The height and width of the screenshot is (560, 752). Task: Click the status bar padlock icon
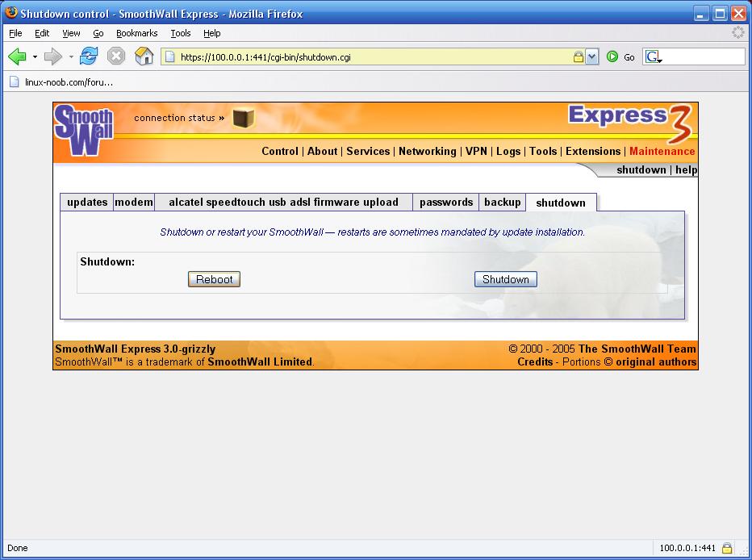(x=727, y=548)
